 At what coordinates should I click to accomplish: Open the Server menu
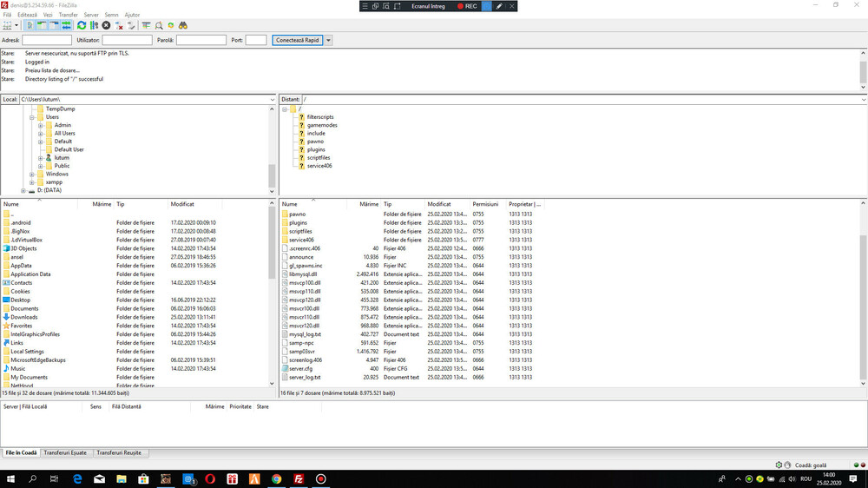[x=91, y=15]
